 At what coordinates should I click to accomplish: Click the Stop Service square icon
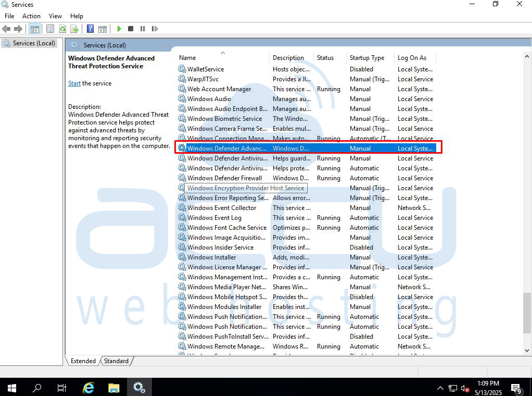tap(131, 29)
